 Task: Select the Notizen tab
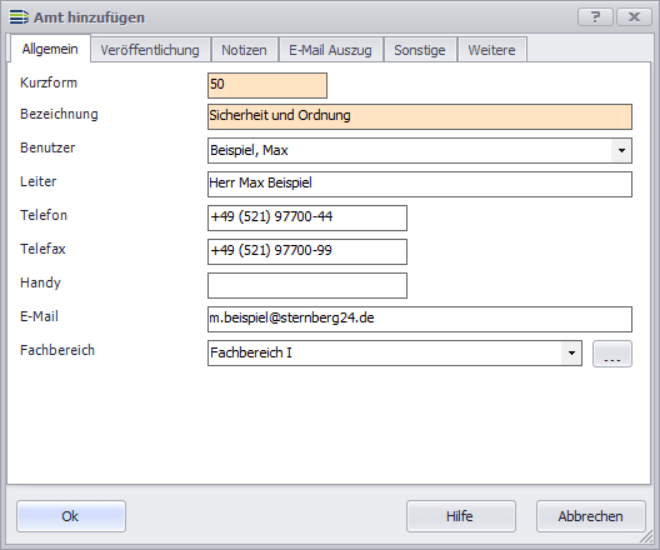click(244, 50)
